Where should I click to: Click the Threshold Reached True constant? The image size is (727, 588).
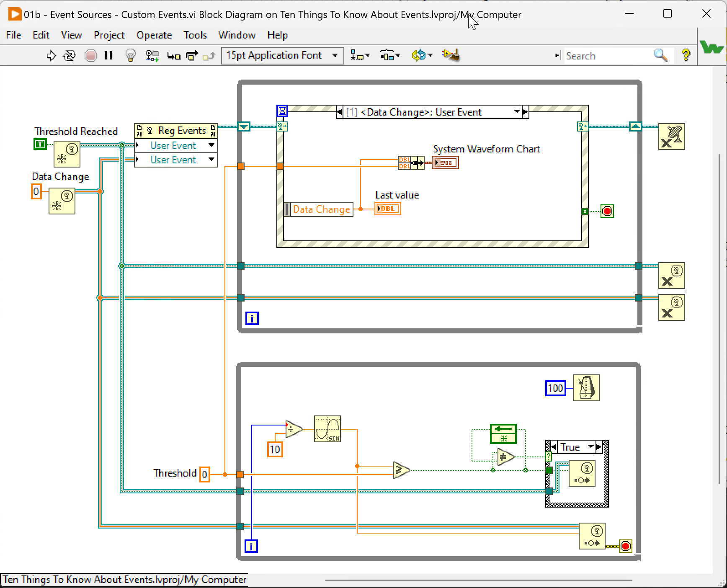40,144
